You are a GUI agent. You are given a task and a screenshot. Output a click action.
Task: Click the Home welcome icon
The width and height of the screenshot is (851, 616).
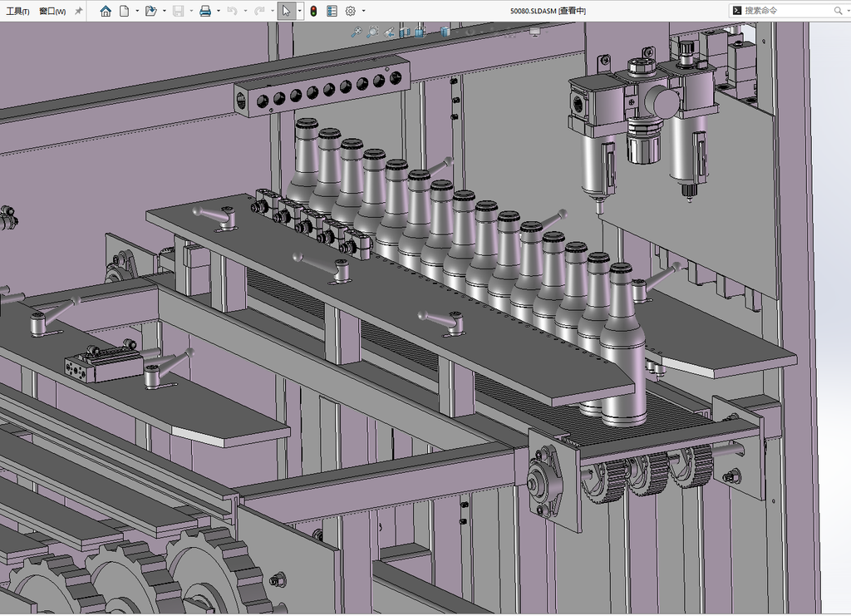[106, 10]
